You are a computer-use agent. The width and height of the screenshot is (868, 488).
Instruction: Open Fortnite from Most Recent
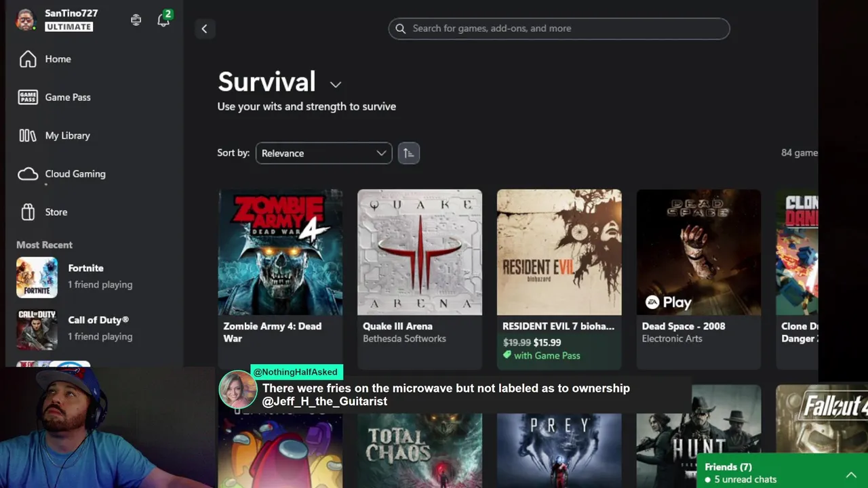[94, 277]
